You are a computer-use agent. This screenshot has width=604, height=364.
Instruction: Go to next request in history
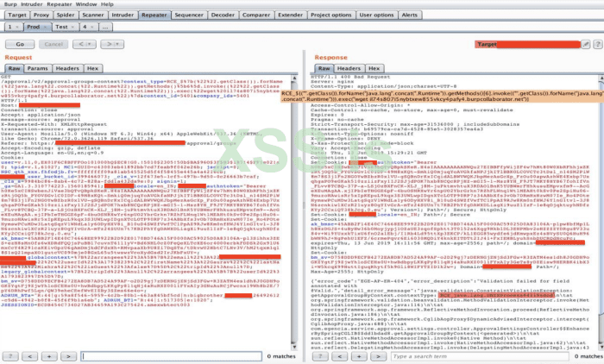pos(108,44)
